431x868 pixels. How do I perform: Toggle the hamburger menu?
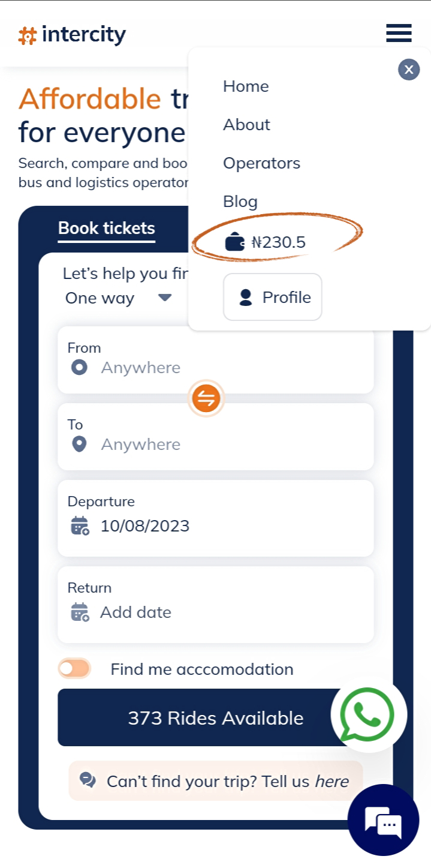click(x=399, y=33)
